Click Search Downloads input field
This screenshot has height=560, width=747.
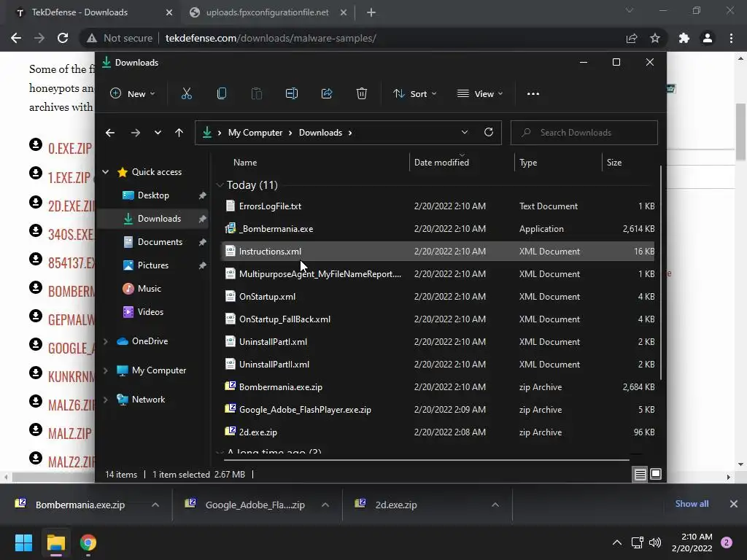point(584,133)
